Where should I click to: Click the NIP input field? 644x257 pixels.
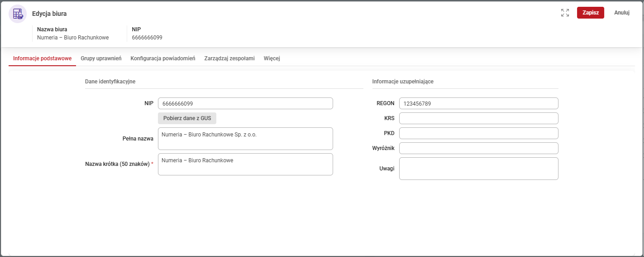245,103
